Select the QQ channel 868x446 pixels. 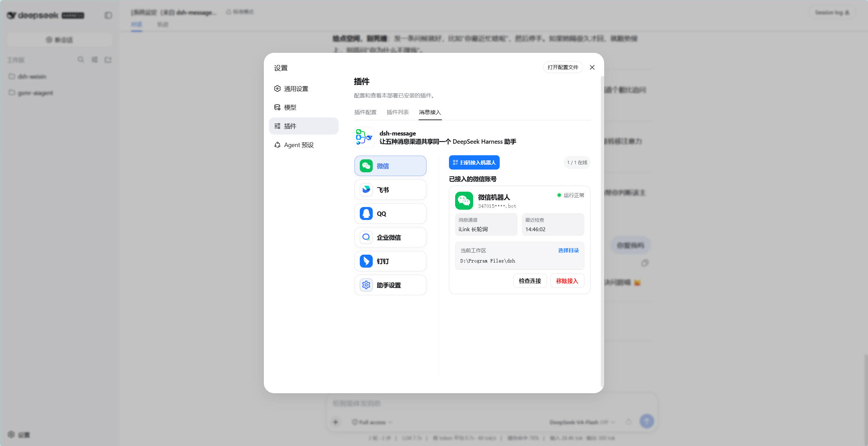[390, 213]
